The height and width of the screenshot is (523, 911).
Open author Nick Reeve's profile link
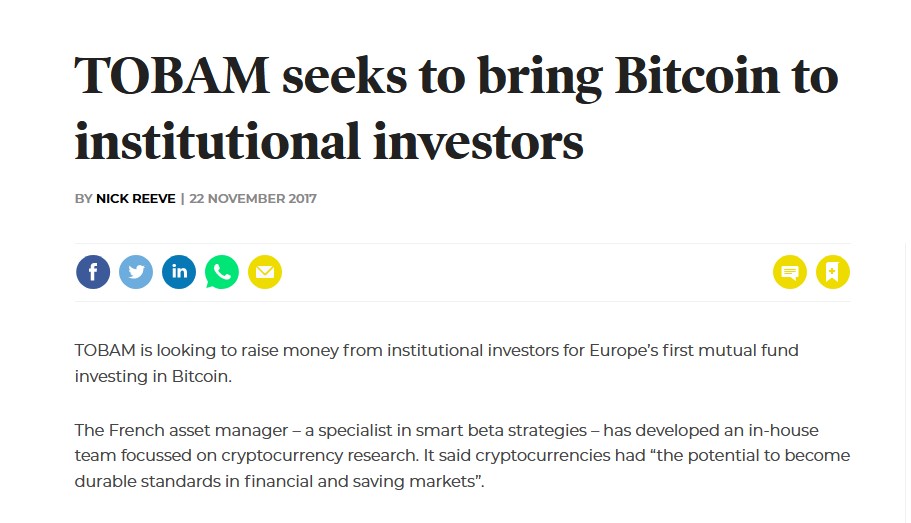click(x=135, y=199)
